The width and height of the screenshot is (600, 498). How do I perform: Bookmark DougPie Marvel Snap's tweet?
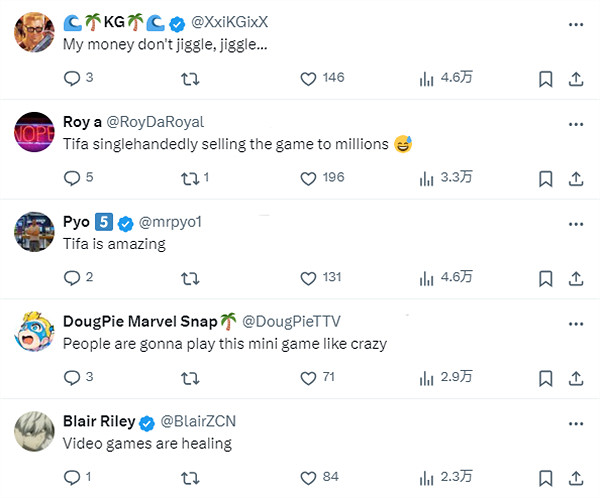(x=545, y=378)
